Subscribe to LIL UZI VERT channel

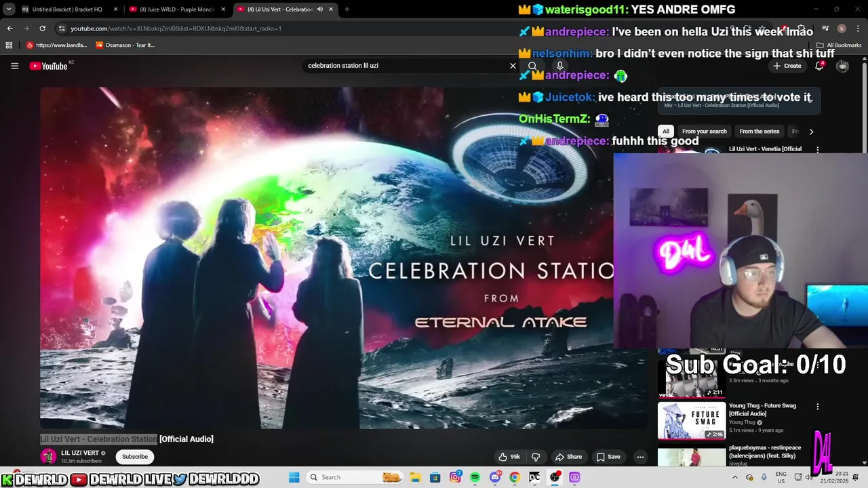click(135, 457)
